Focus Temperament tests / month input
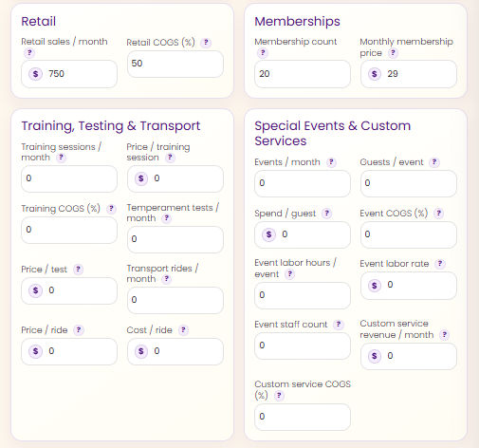Viewport: 479px width, 448px height. (x=175, y=239)
